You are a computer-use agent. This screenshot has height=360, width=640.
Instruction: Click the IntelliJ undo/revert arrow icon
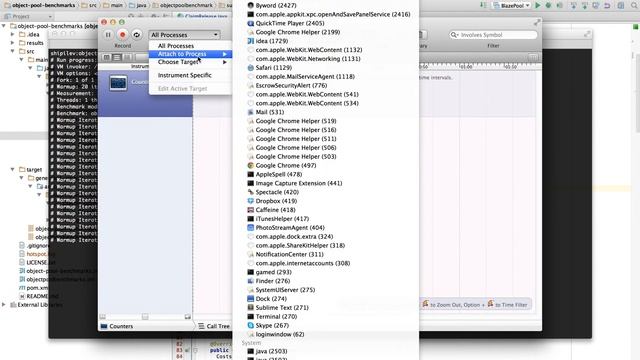[607, 6]
